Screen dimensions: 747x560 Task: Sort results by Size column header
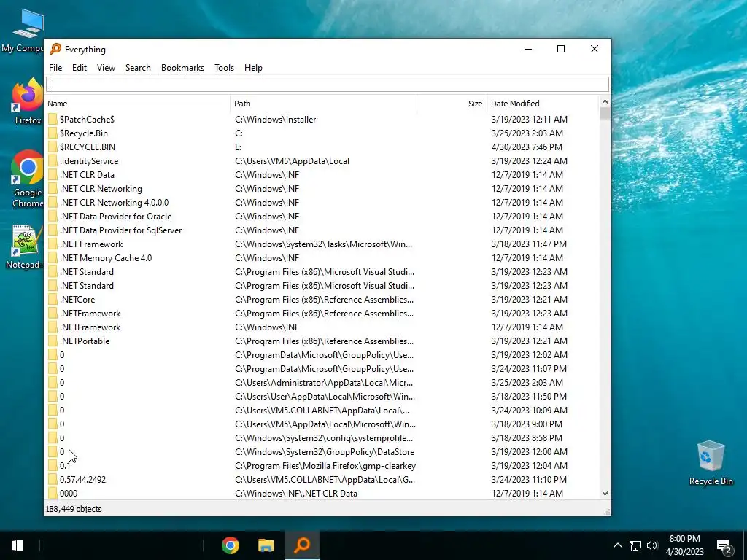tap(452, 104)
